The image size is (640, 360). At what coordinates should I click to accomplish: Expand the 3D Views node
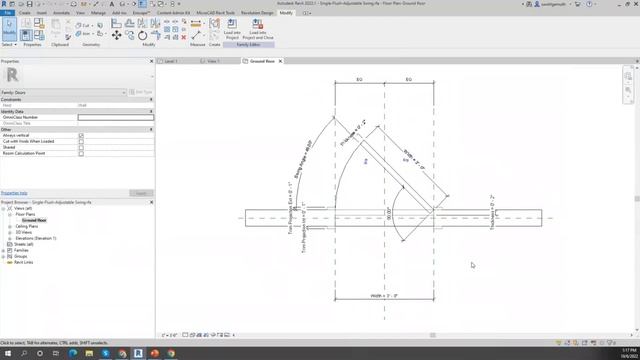point(10,232)
